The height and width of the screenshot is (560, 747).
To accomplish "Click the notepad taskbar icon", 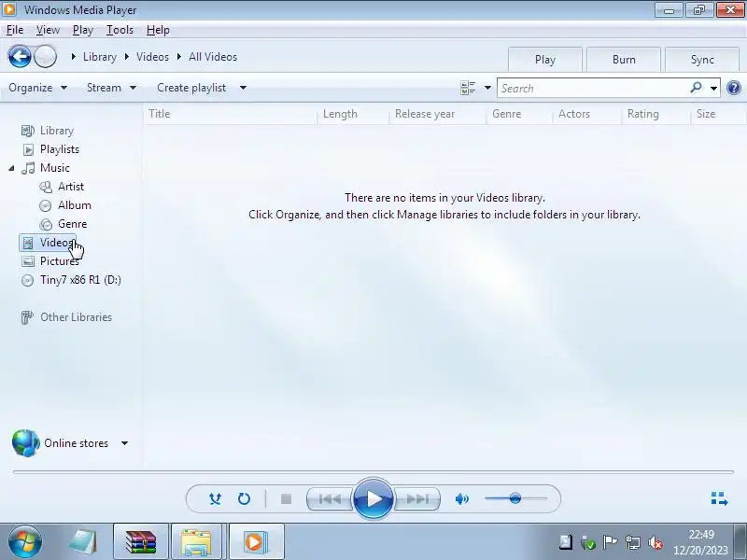I will point(83,542).
